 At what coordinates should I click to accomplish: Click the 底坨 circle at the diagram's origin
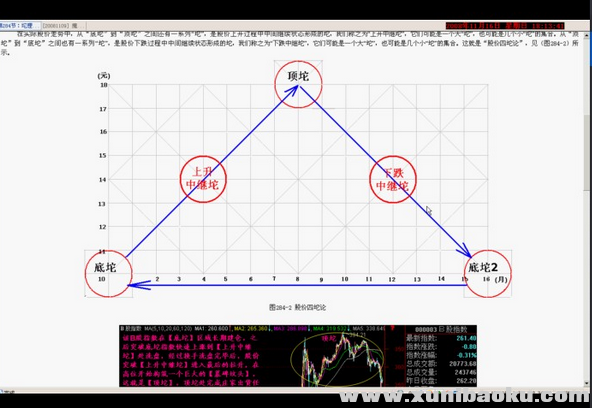point(109,274)
